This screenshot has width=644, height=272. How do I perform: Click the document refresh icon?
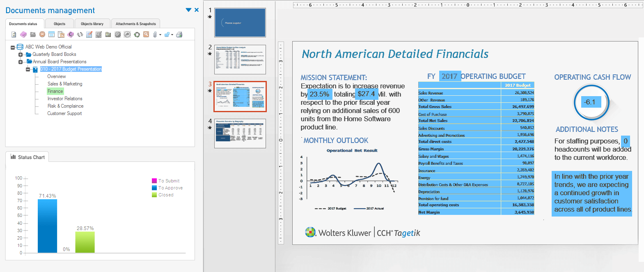click(14, 35)
